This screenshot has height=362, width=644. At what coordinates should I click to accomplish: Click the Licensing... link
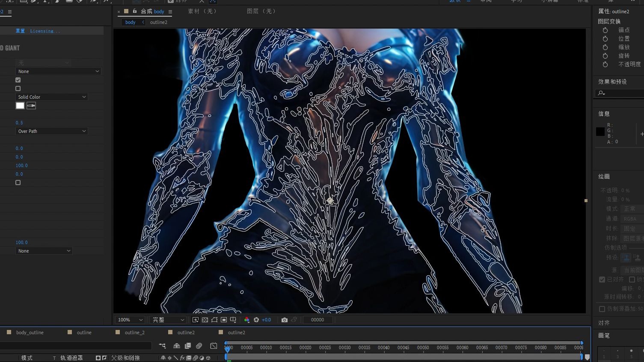pos(44,30)
